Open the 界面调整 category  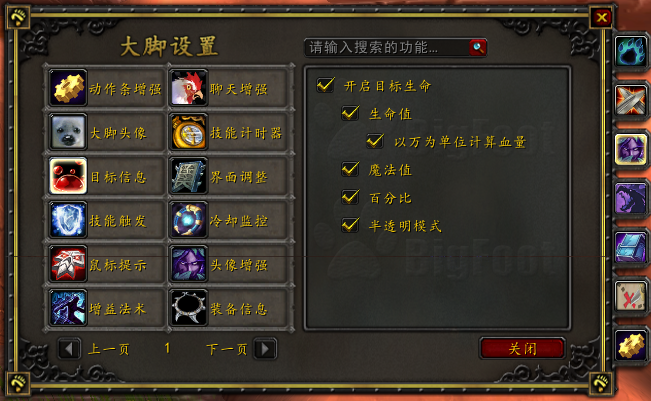point(230,176)
